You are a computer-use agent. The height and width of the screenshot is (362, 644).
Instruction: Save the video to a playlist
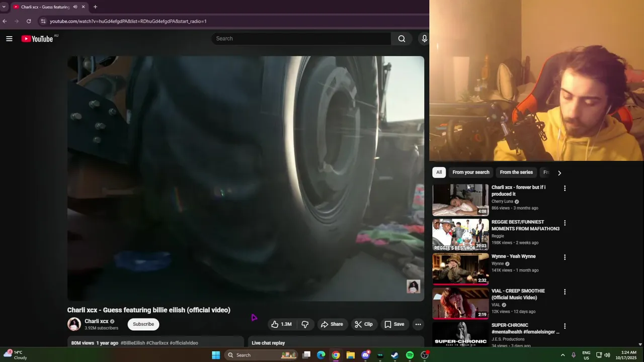click(x=394, y=324)
